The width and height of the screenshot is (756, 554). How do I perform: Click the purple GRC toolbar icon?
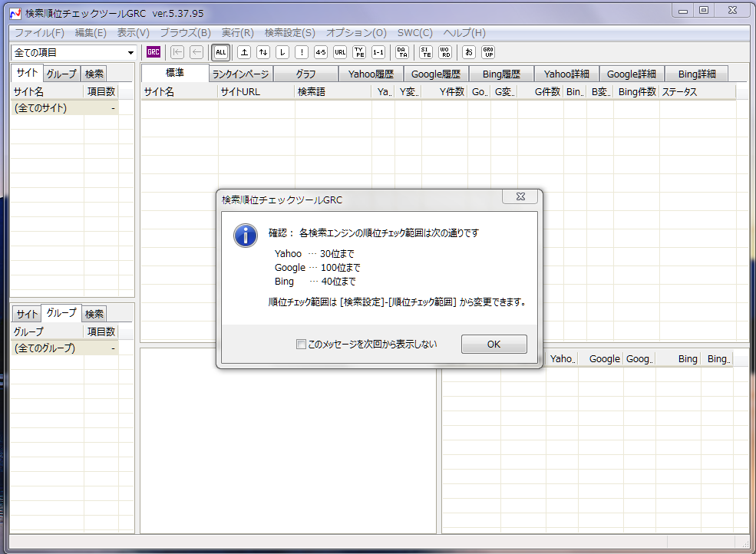point(154,52)
